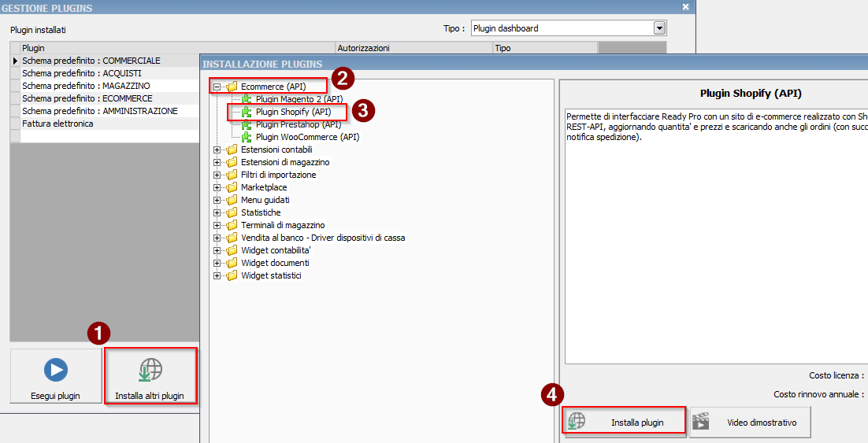Select Plugin Prestashop (API) entry
The height and width of the screenshot is (443, 868).
pos(298,124)
